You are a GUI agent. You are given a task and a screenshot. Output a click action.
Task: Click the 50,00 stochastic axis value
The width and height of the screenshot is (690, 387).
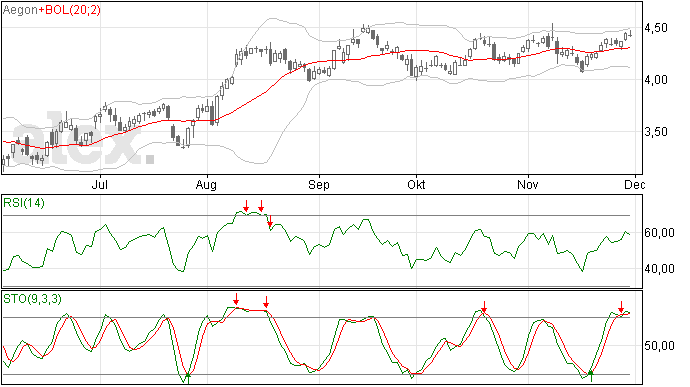click(x=659, y=346)
